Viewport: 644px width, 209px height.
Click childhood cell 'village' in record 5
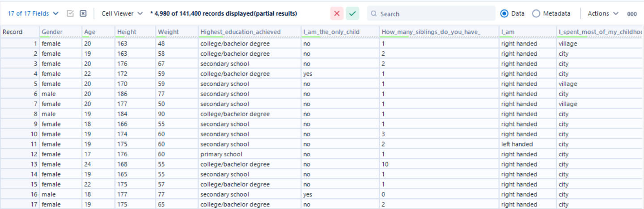coord(600,84)
